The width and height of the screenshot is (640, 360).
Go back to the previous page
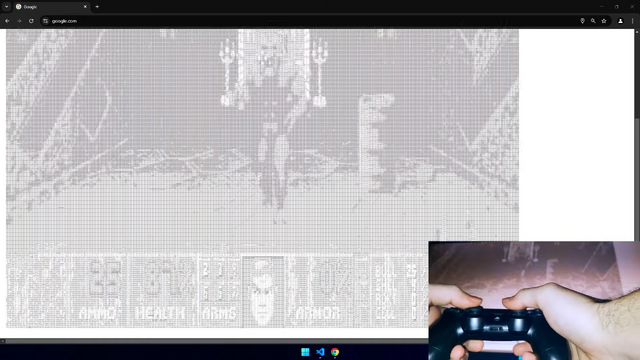click(7, 21)
